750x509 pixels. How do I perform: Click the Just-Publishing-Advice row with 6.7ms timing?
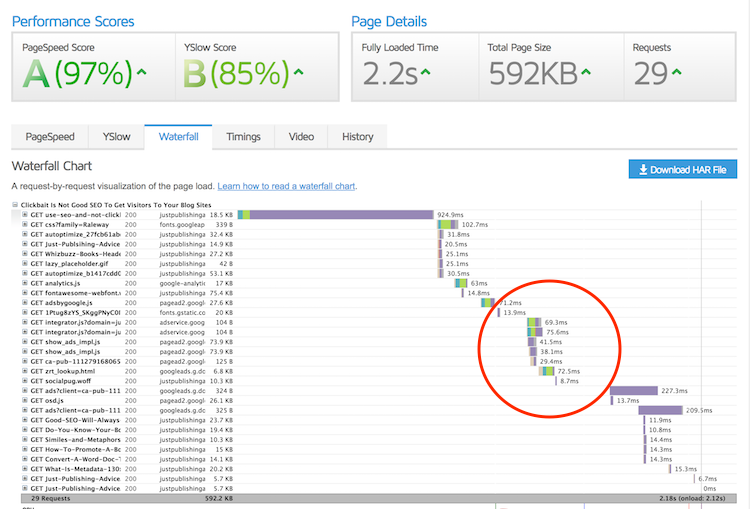[x=75, y=479]
